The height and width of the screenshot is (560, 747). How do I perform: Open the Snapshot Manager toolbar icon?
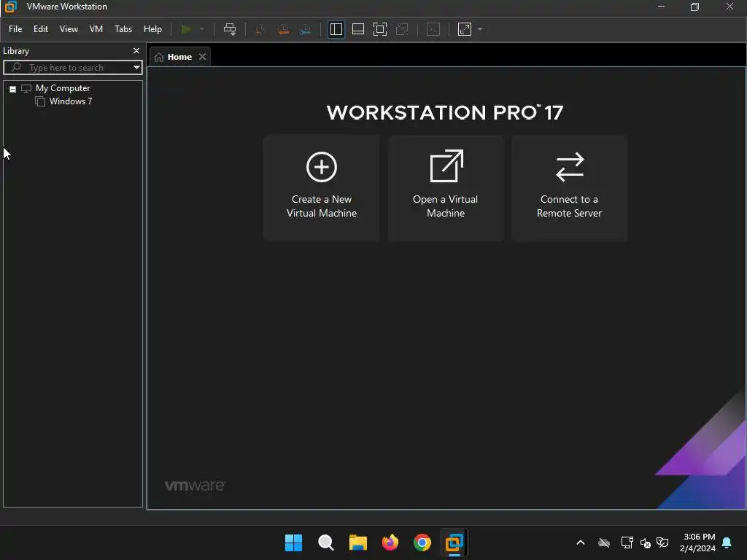pyautogui.click(x=306, y=29)
